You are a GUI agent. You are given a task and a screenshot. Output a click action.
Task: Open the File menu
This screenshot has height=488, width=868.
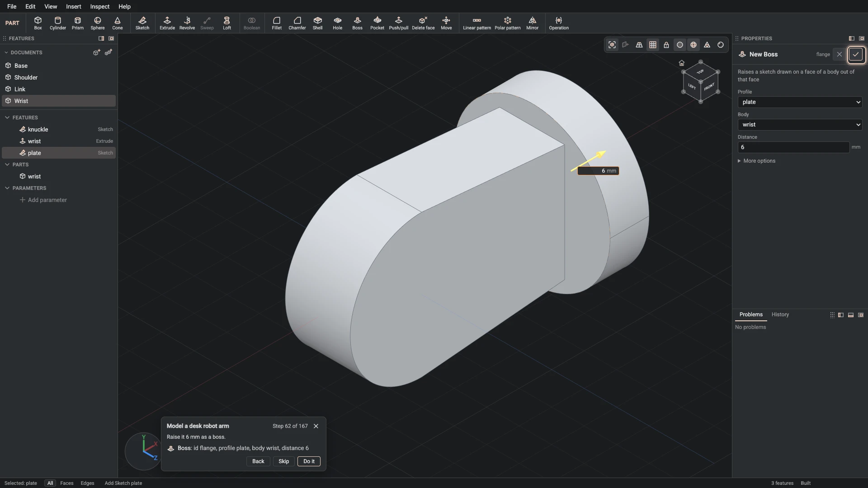12,6
